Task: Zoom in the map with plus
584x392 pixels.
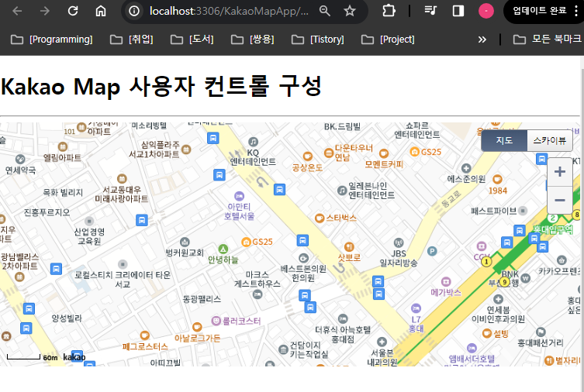Action: 560,172
